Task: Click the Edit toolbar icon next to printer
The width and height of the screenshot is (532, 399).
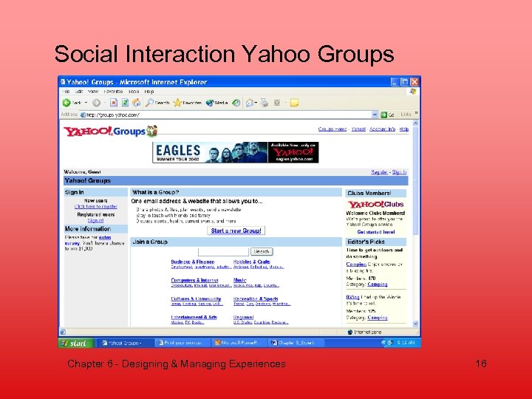Action: pyautogui.click(x=277, y=103)
